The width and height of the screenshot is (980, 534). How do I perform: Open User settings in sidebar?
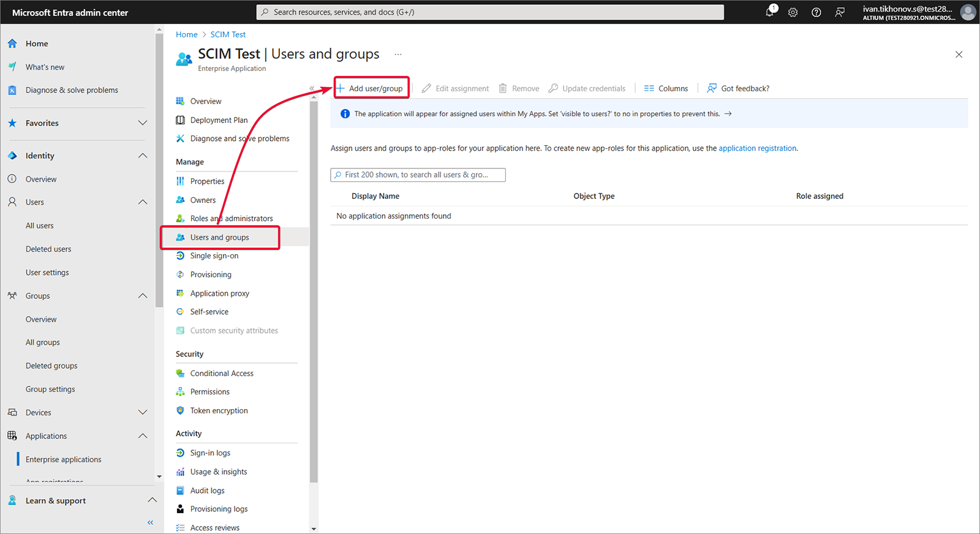pyautogui.click(x=47, y=273)
